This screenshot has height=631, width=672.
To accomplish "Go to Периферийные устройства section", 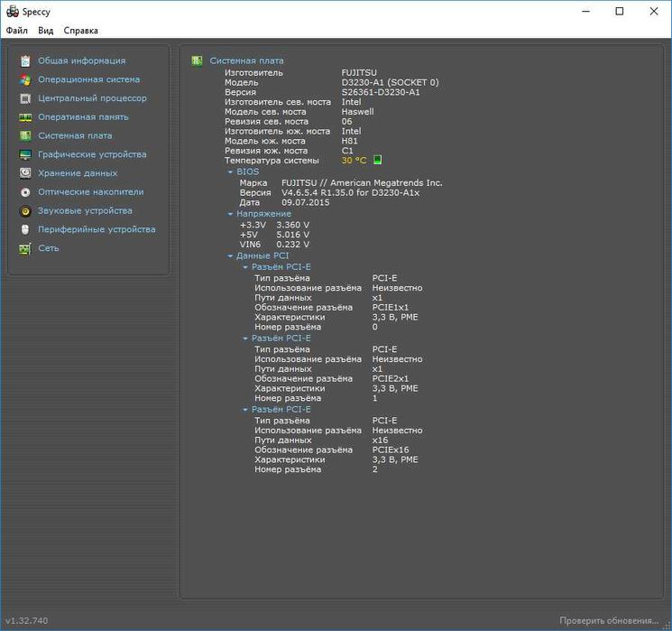I will click(97, 229).
